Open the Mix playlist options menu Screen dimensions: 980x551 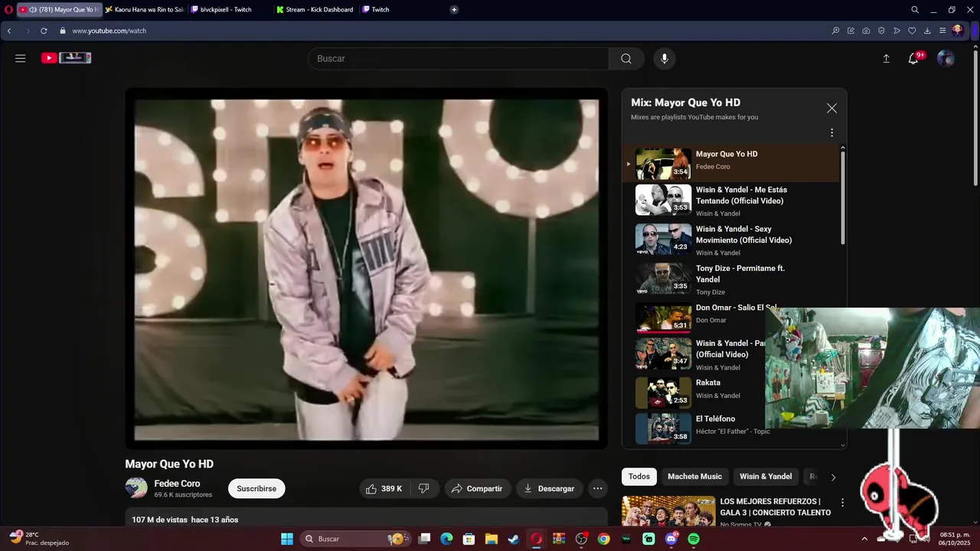[x=831, y=133]
